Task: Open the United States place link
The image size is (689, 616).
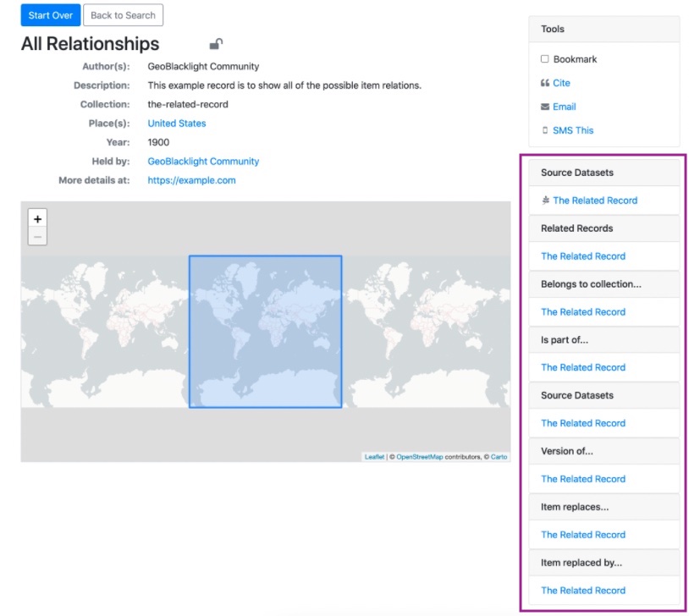Action: pyautogui.click(x=176, y=124)
